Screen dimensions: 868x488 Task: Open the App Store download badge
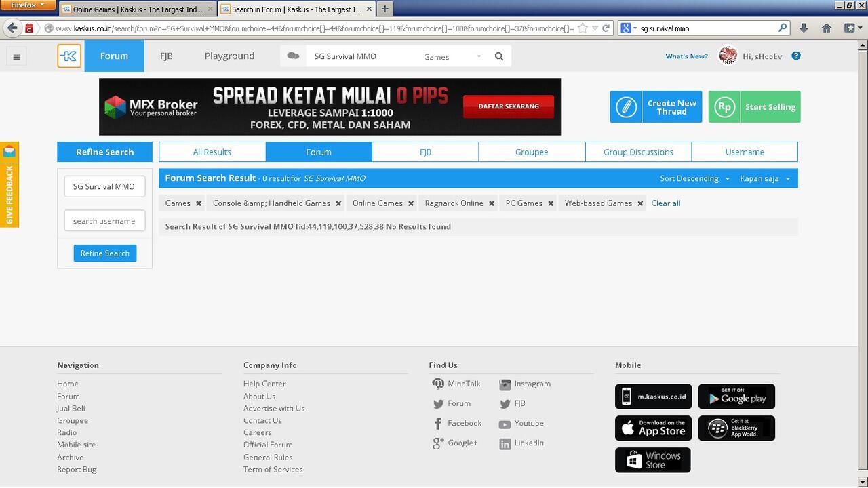pos(653,428)
